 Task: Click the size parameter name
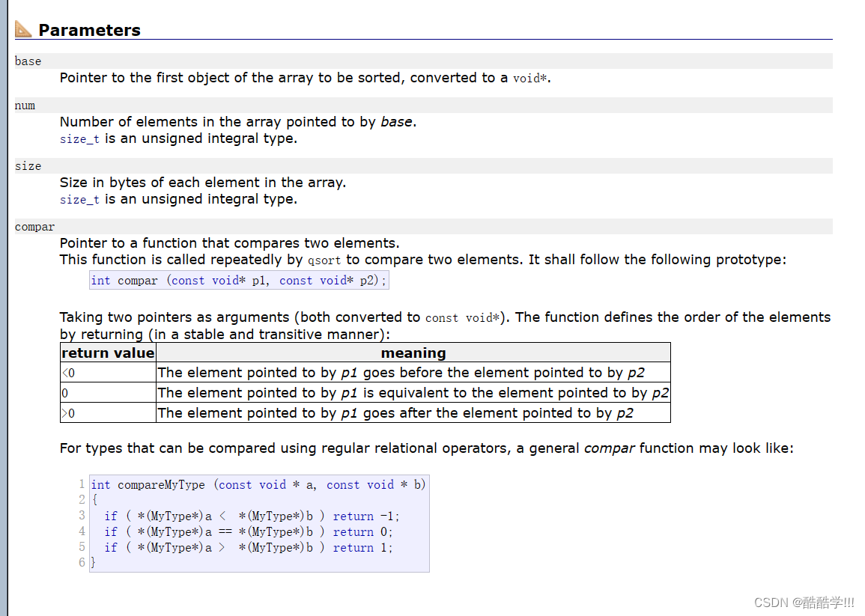coord(28,166)
